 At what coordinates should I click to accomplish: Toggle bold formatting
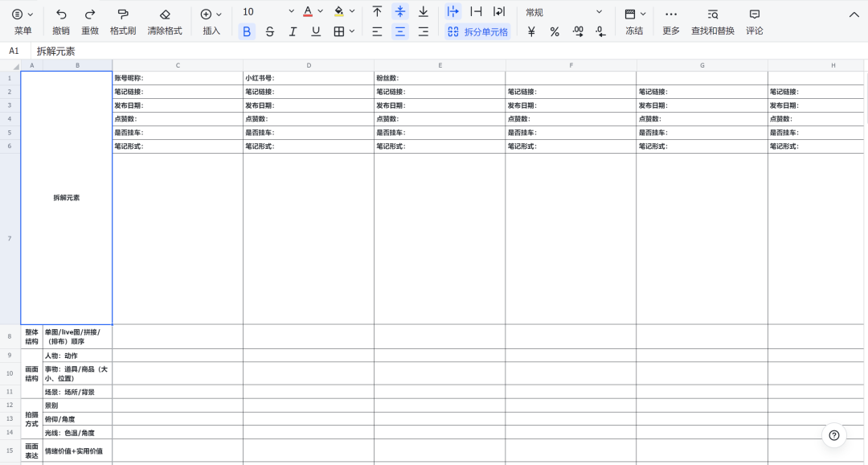(x=247, y=31)
